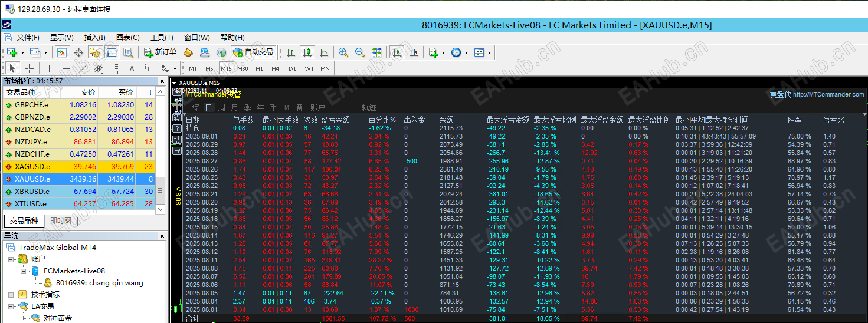Open the http://MTCommander.com link
The image size is (868, 323).
pos(828,94)
